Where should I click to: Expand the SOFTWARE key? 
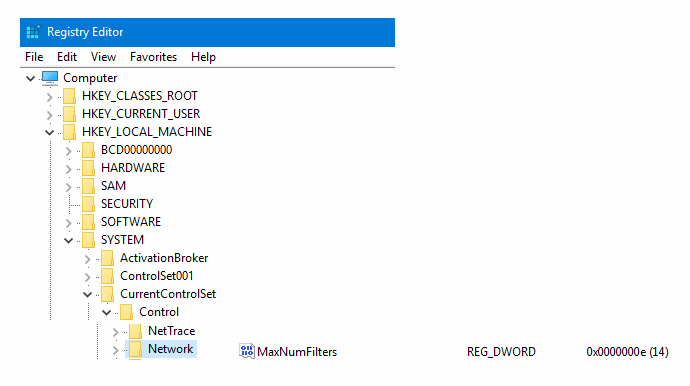coord(69,223)
